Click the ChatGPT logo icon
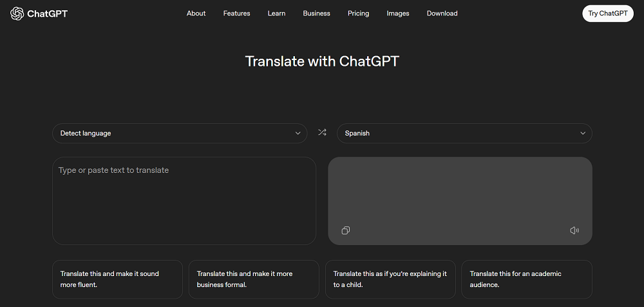 tap(17, 14)
